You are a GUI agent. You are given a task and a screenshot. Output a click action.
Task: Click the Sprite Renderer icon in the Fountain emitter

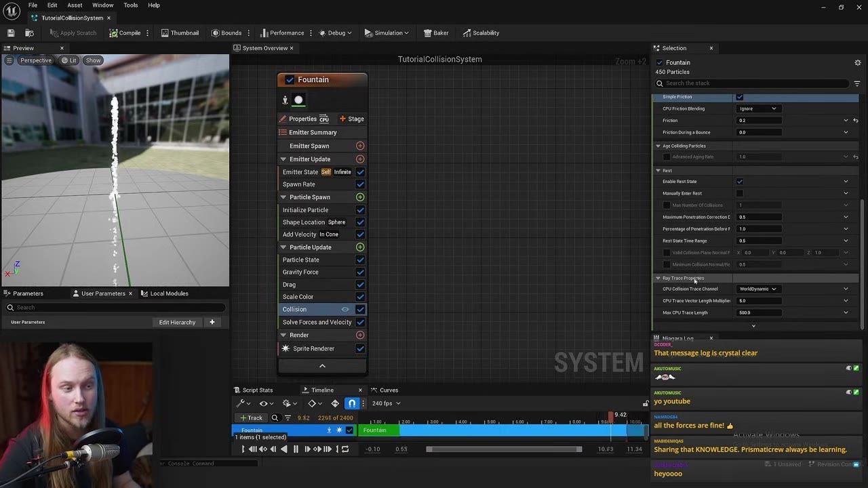pos(285,348)
